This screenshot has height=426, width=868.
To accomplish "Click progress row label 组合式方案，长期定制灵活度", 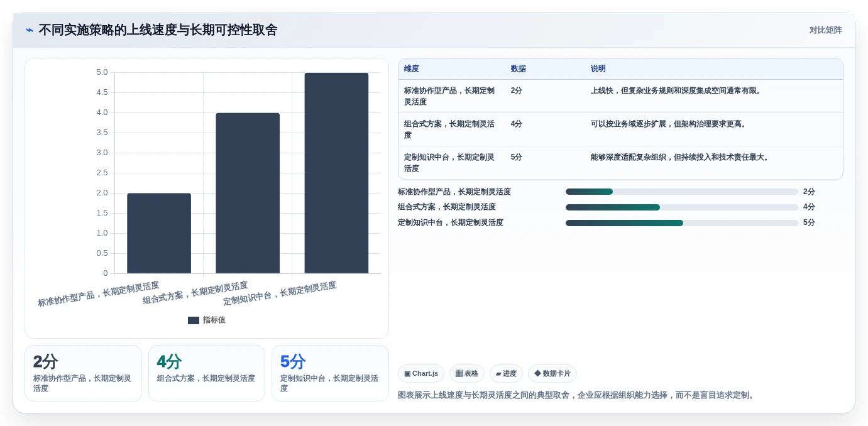I will 447,207.
